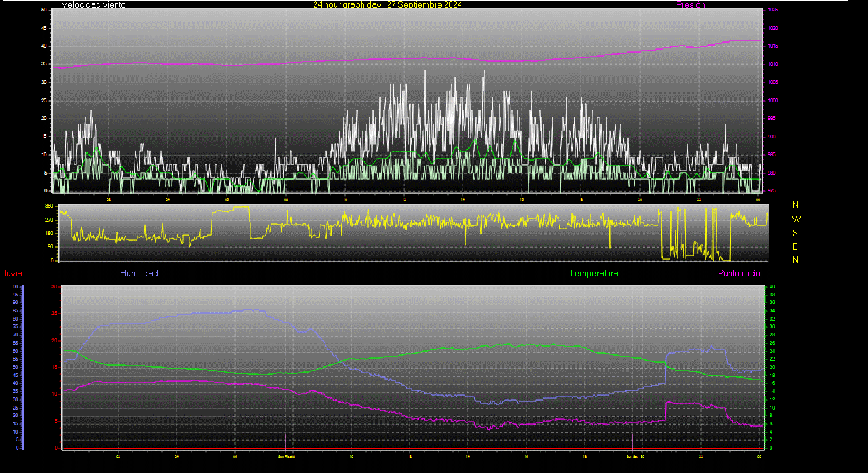The width and height of the screenshot is (868, 473).
Task: Click the 1010 value on pressure axis
Action: (x=773, y=65)
